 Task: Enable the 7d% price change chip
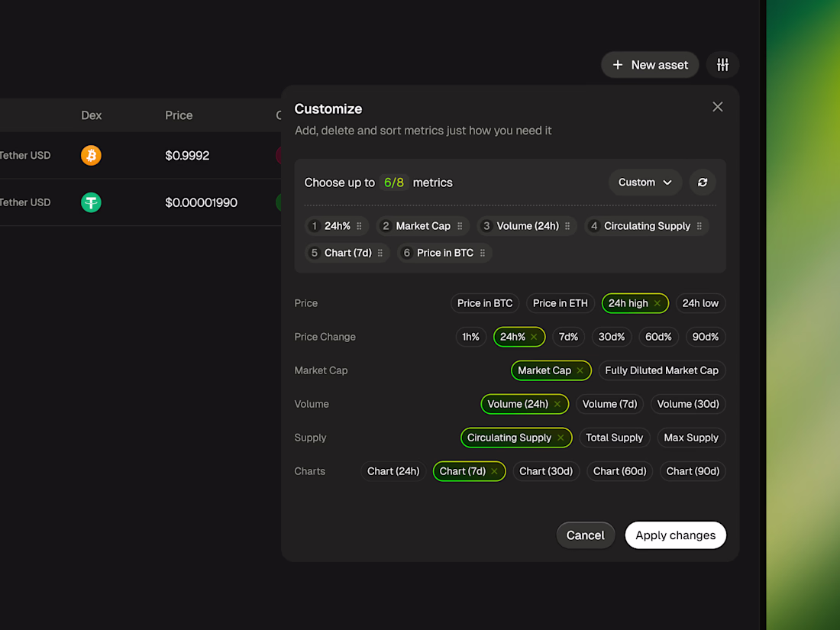pyautogui.click(x=568, y=337)
